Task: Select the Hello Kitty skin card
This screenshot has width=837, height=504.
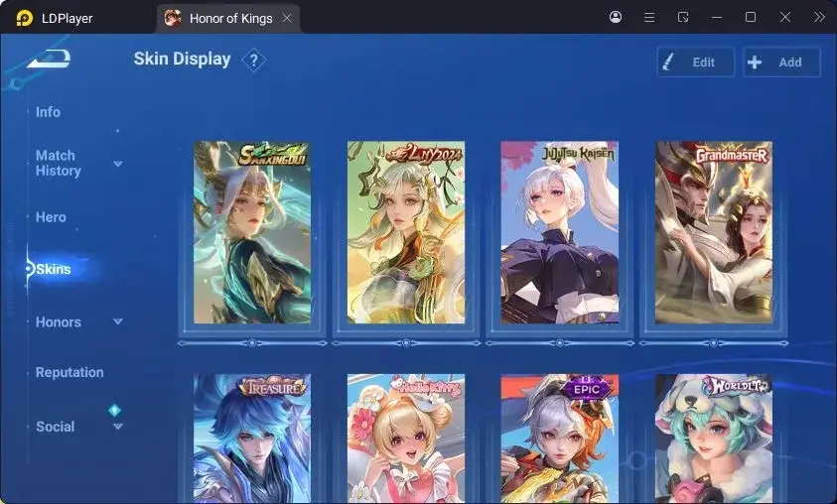Action: [406, 439]
